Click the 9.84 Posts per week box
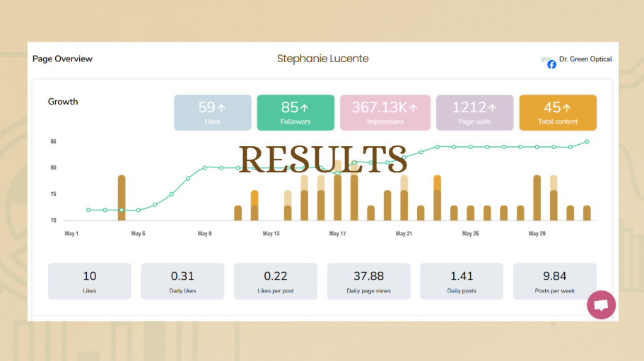 pyautogui.click(x=554, y=281)
